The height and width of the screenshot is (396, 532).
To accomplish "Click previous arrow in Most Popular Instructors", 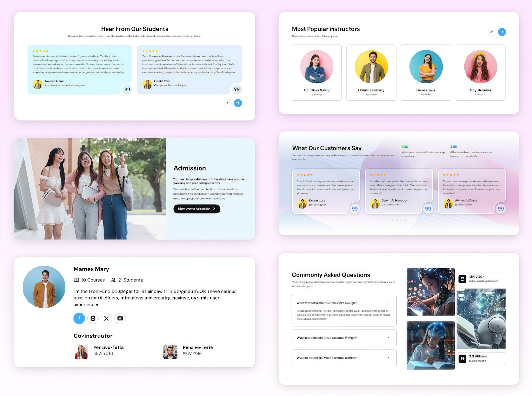I will coord(492,32).
